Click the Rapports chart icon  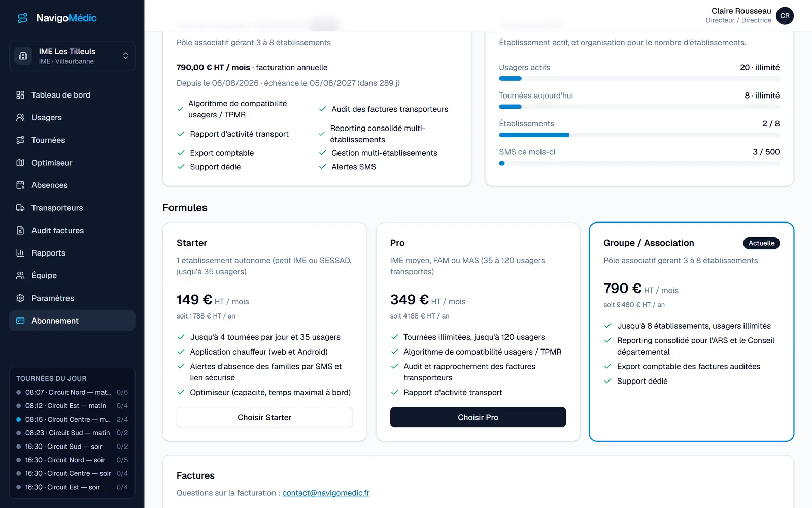[x=20, y=253]
